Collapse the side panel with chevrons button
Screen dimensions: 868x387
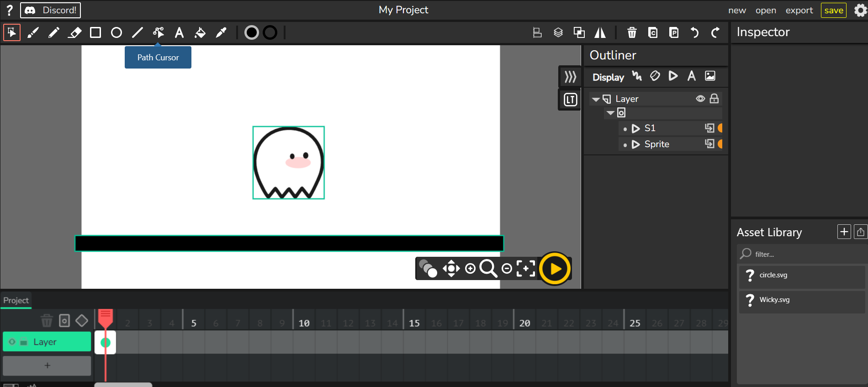[570, 77]
